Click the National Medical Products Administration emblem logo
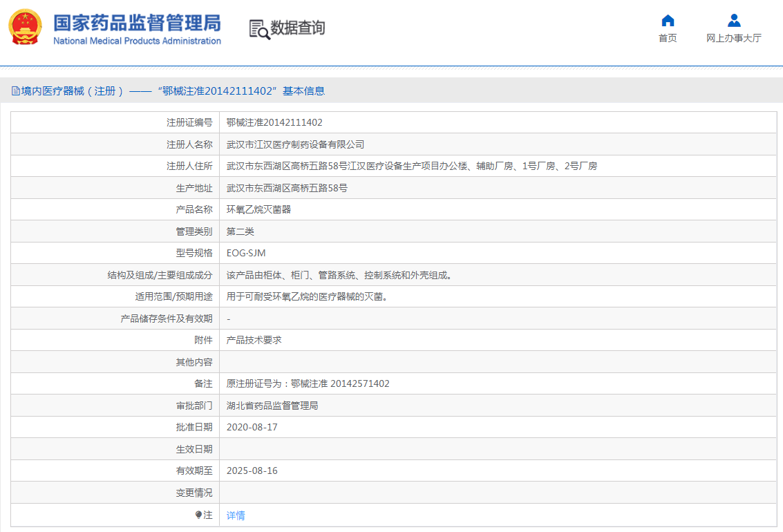Viewport: 783px width, 532px height. [x=26, y=28]
